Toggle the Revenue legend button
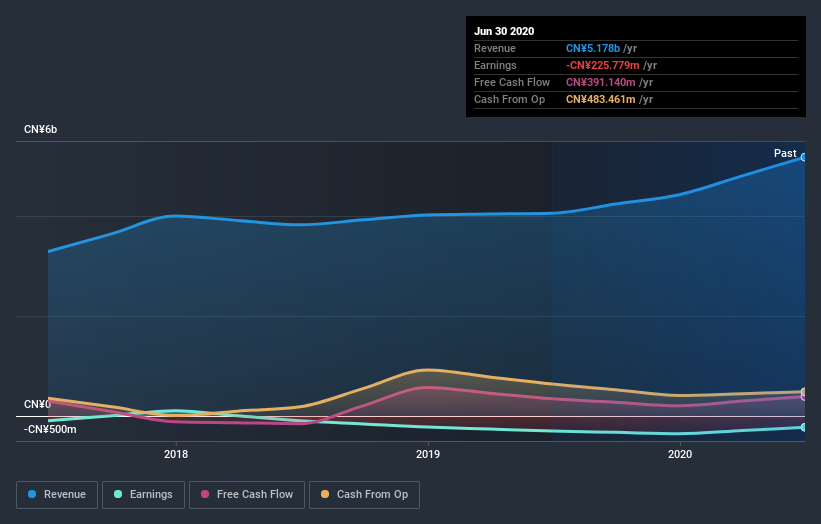Screen dimensions: 821x524 pos(57,495)
